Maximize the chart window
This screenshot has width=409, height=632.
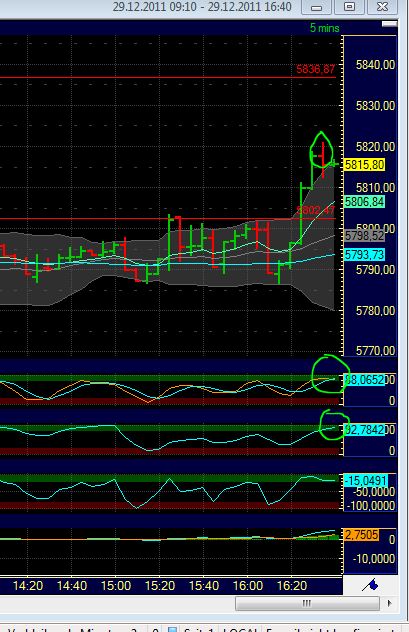[349, 7]
